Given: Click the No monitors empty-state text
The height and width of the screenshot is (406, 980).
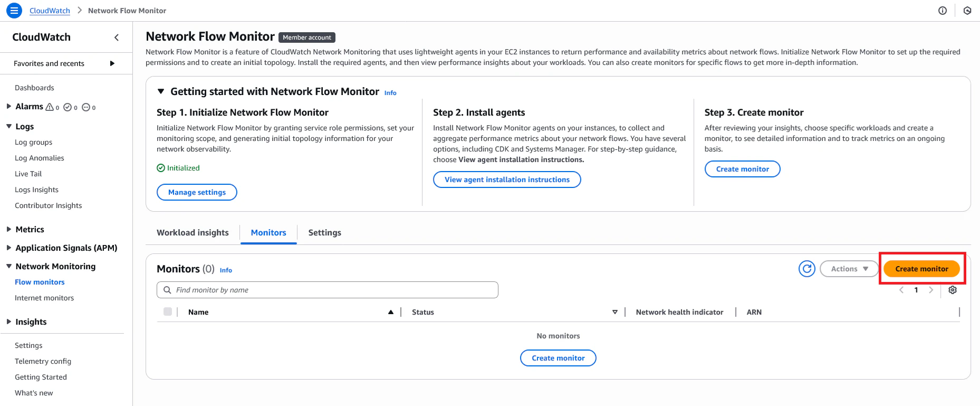Looking at the screenshot, I should pyautogui.click(x=558, y=336).
